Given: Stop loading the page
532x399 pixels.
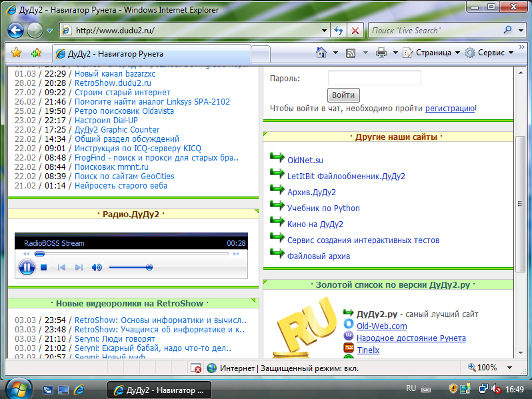Looking at the screenshot, I should [355, 31].
